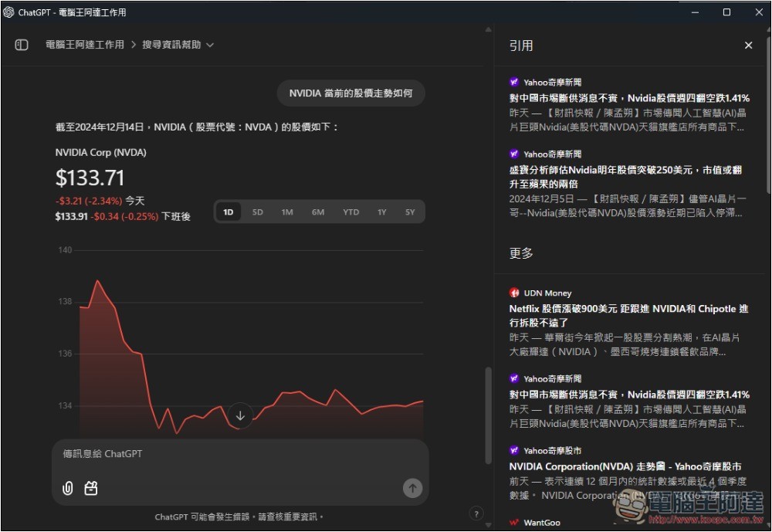
Task: Maximize the ChatGPT window
Action: (726, 12)
